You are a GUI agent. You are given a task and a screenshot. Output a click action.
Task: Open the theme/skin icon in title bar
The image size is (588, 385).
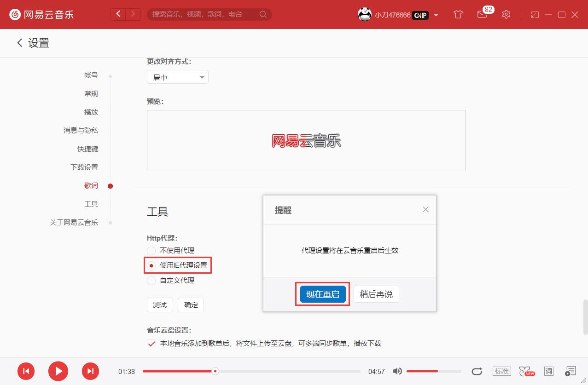point(458,14)
